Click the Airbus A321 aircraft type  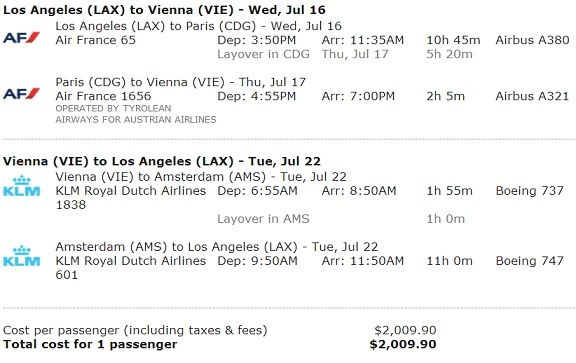(532, 96)
